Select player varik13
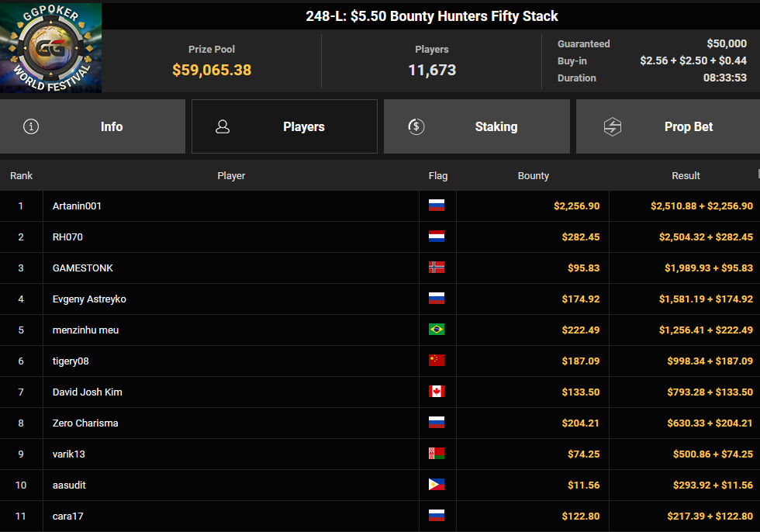The height and width of the screenshot is (532, 760). 69,454
